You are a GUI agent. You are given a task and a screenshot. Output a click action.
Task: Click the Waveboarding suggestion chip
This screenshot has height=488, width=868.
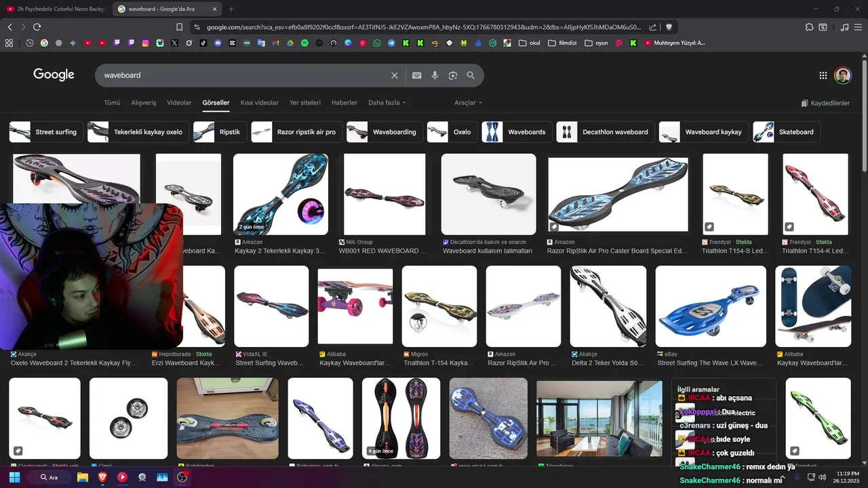click(x=384, y=132)
